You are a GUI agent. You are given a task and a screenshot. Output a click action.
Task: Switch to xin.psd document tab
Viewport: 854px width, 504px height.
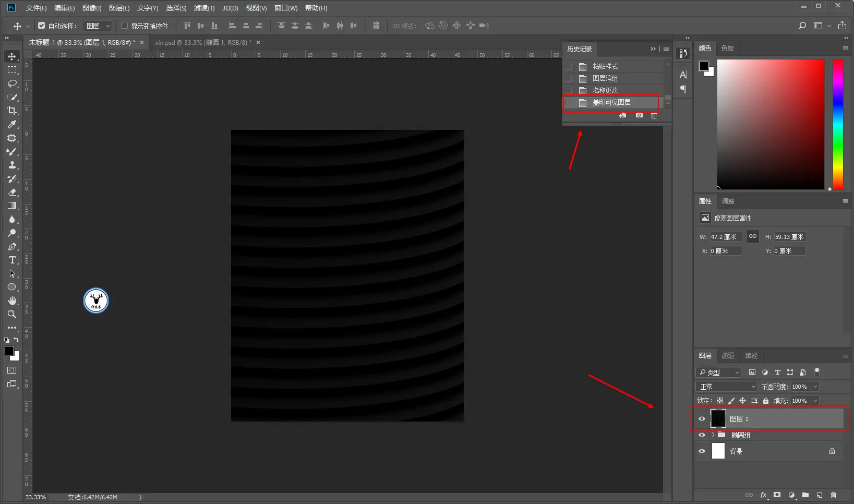coord(202,42)
